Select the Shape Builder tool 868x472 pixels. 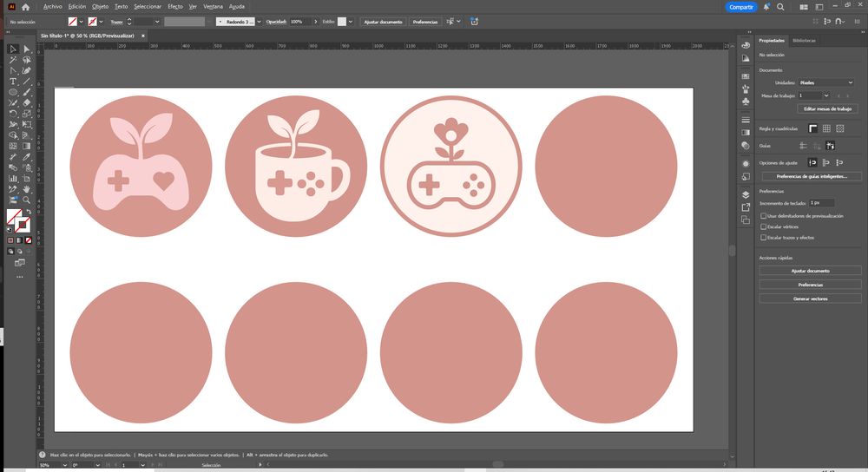(x=13, y=135)
